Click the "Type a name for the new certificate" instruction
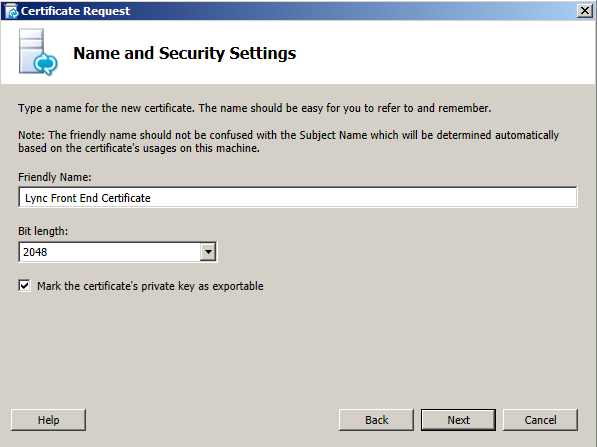The width and height of the screenshot is (597, 447). coord(255,108)
